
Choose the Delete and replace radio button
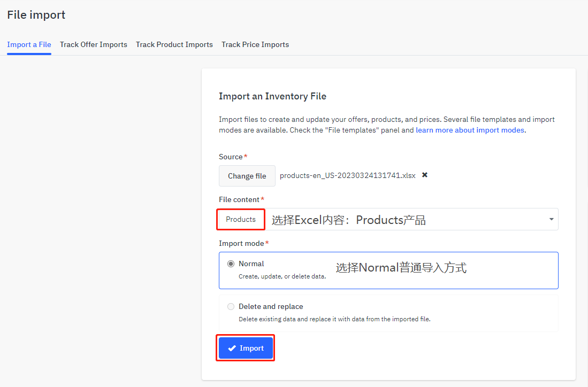click(231, 306)
